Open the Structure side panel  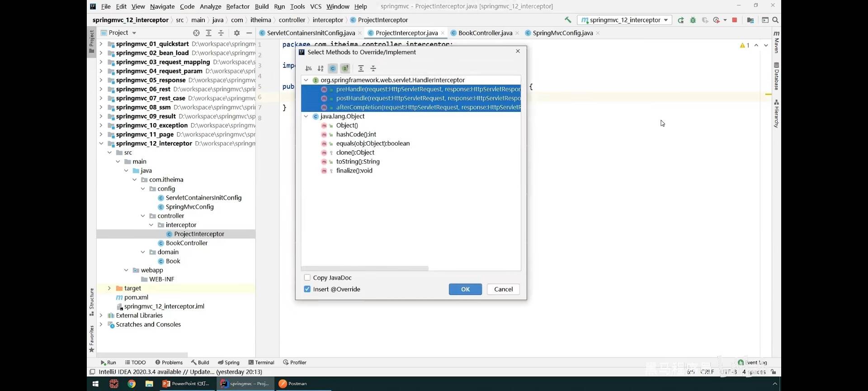coord(91,302)
